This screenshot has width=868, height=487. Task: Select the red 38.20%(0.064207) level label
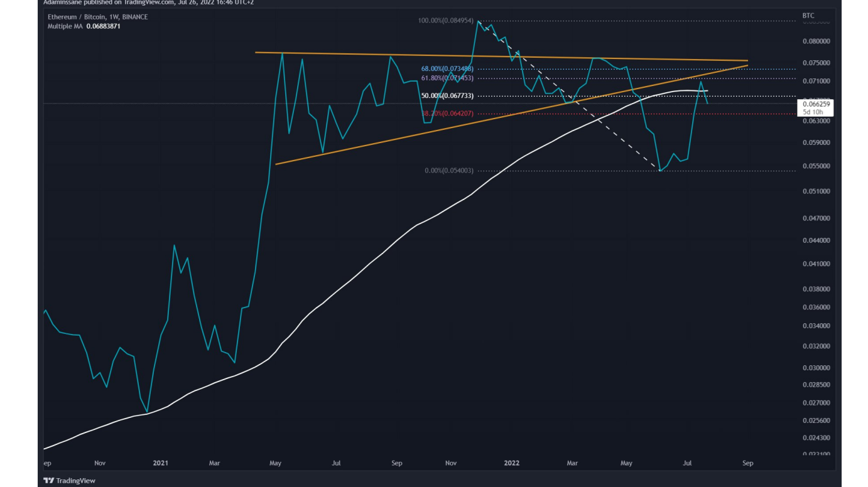447,114
